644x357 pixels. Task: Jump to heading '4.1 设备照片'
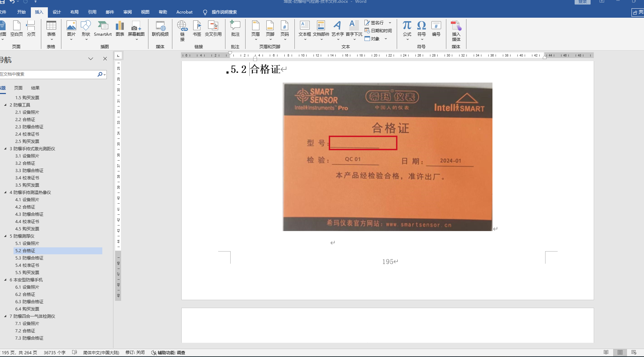pos(27,199)
